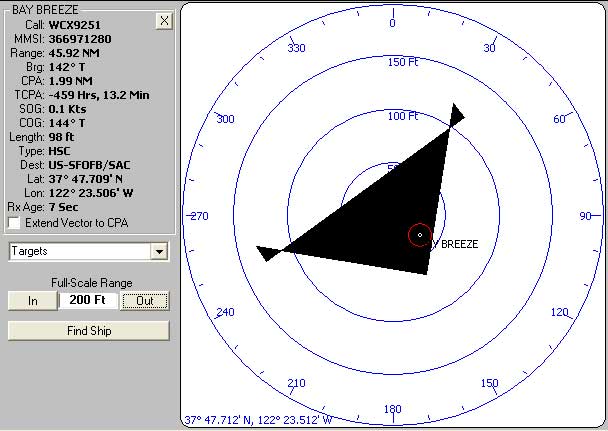Click the 200 Ft full-scale range field

(88, 300)
